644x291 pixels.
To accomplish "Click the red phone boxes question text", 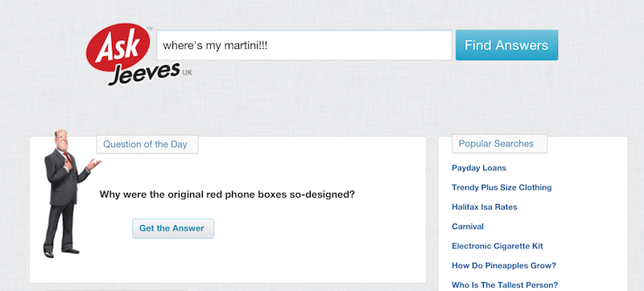I will [227, 195].
